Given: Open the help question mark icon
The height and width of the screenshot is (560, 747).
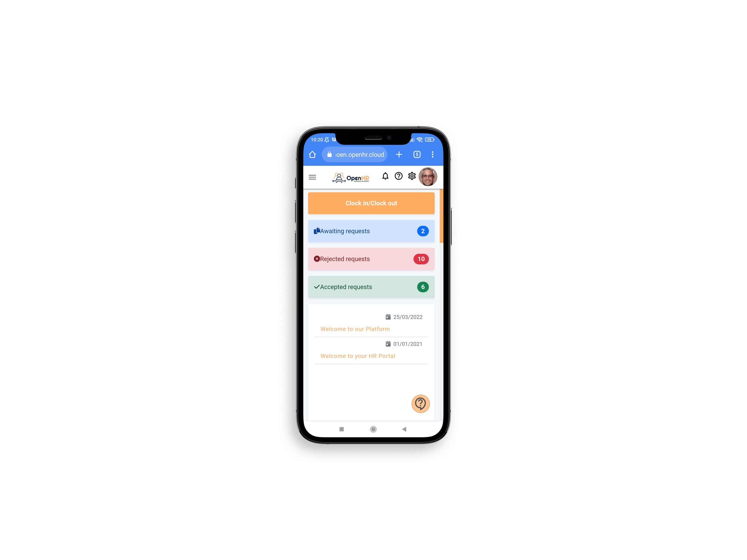Looking at the screenshot, I should coord(399,177).
